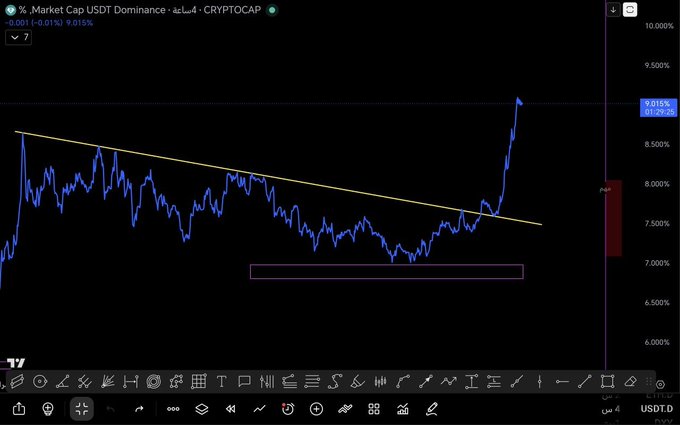The height and width of the screenshot is (425, 680).
Task: Open the three-dots more menu
Action: pos(173,409)
